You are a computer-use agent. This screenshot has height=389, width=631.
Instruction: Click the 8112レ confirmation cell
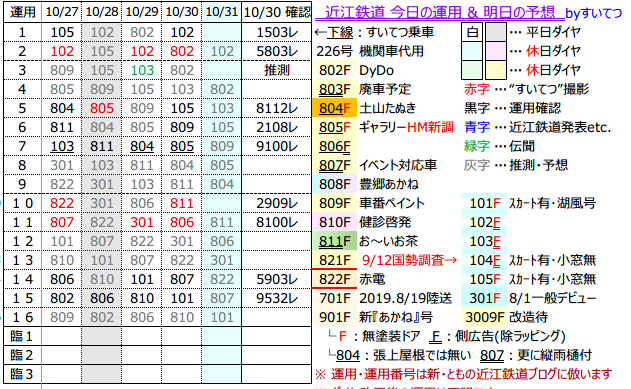click(277, 108)
